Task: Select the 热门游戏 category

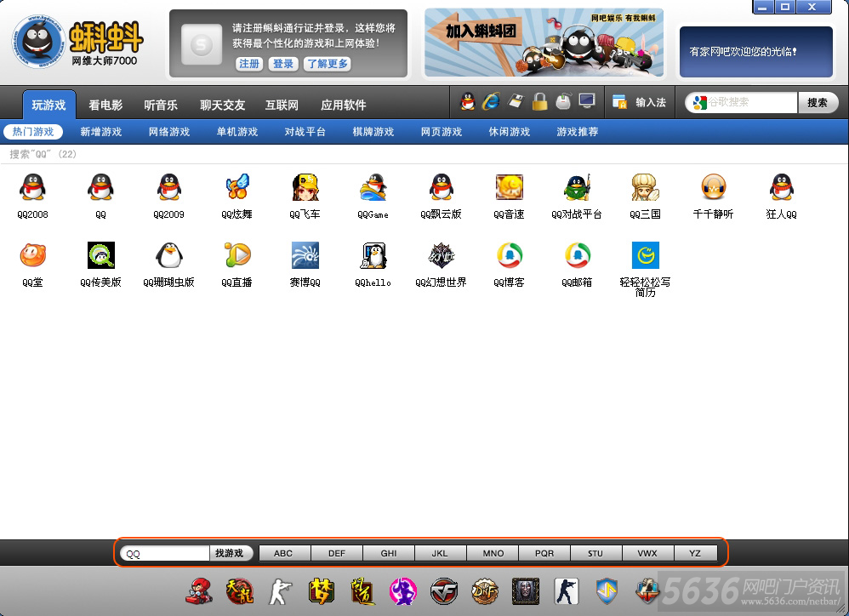Action: (33, 132)
